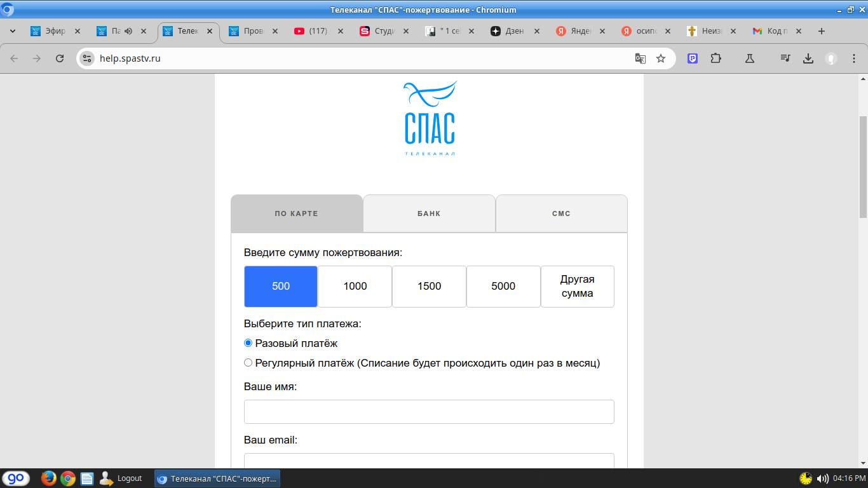Switch to the Эфир tab
The height and width of the screenshot is (488, 868).
pyautogui.click(x=56, y=31)
